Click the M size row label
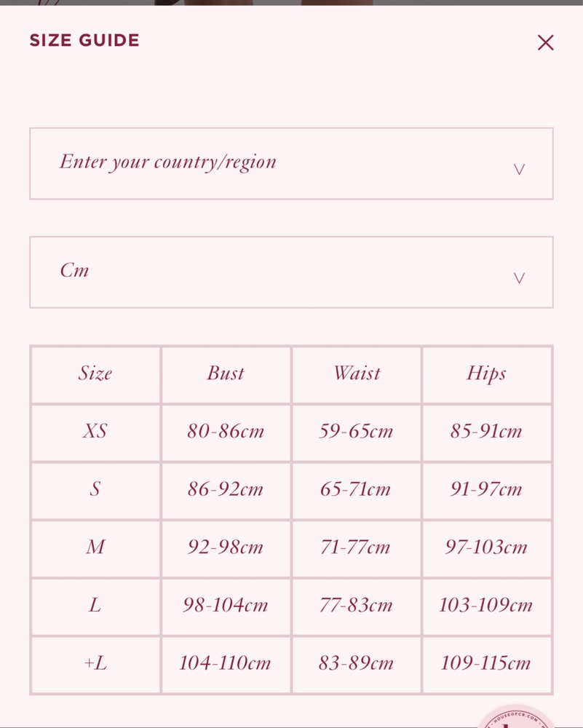The height and width of the screenshot is (728, 583). [95, 547]
